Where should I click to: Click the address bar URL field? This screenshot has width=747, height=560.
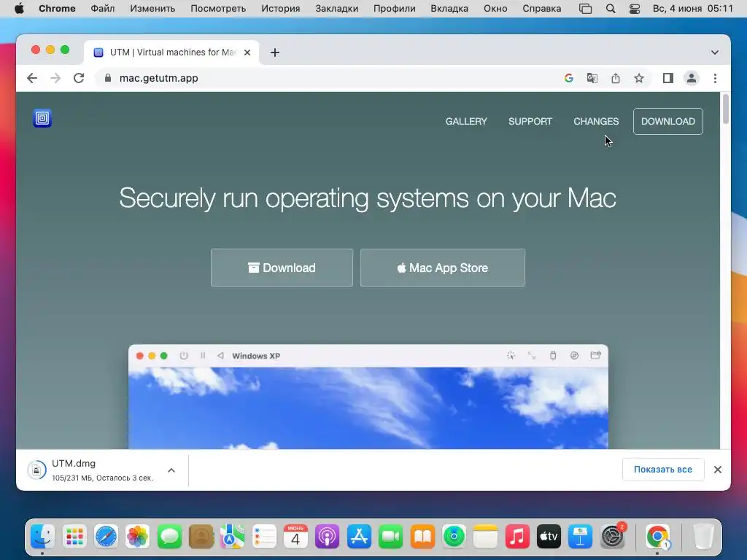(x=329, y=78)
